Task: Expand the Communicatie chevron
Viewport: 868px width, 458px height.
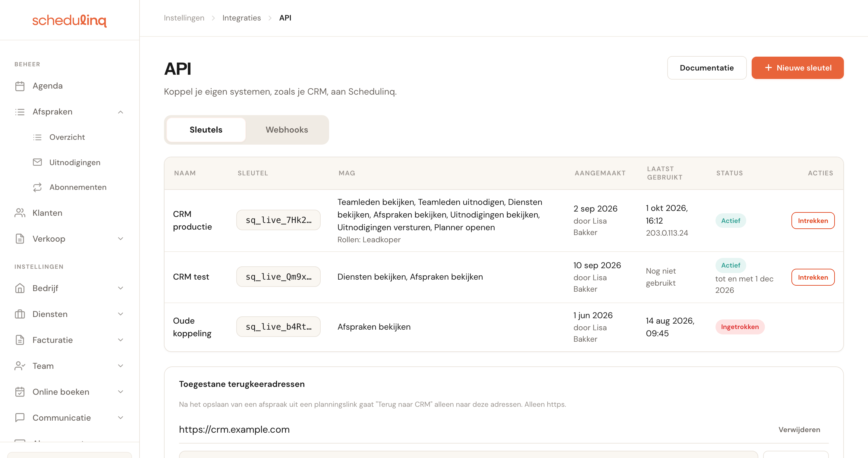Action: coord(120,418)
